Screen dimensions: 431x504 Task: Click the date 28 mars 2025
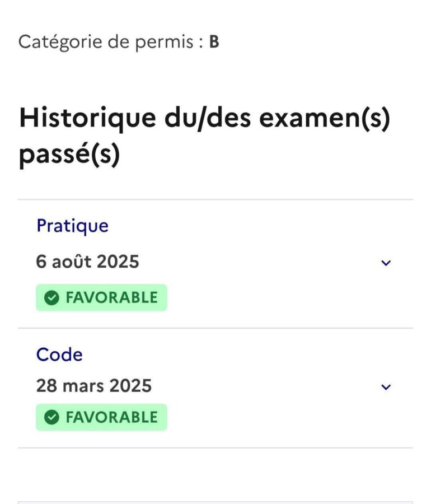[x=94, y=385]
